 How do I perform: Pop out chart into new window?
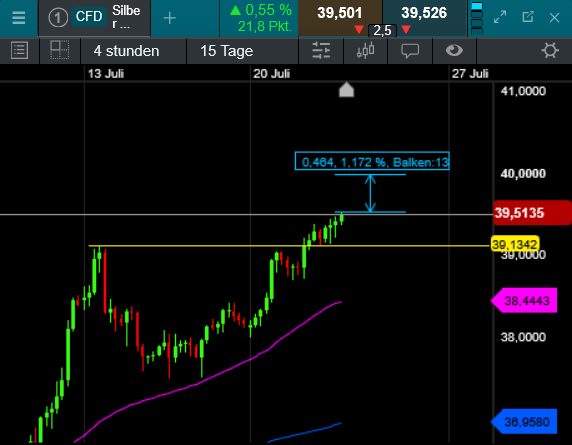(x=527, y=17)
